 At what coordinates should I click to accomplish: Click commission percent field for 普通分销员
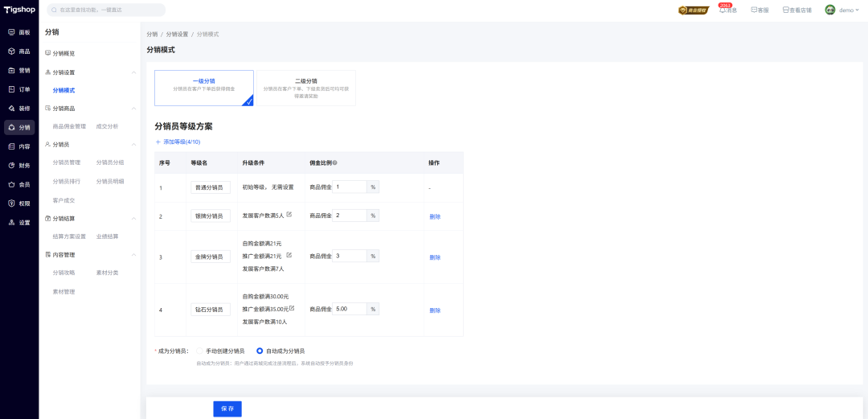tap(350, 187)
